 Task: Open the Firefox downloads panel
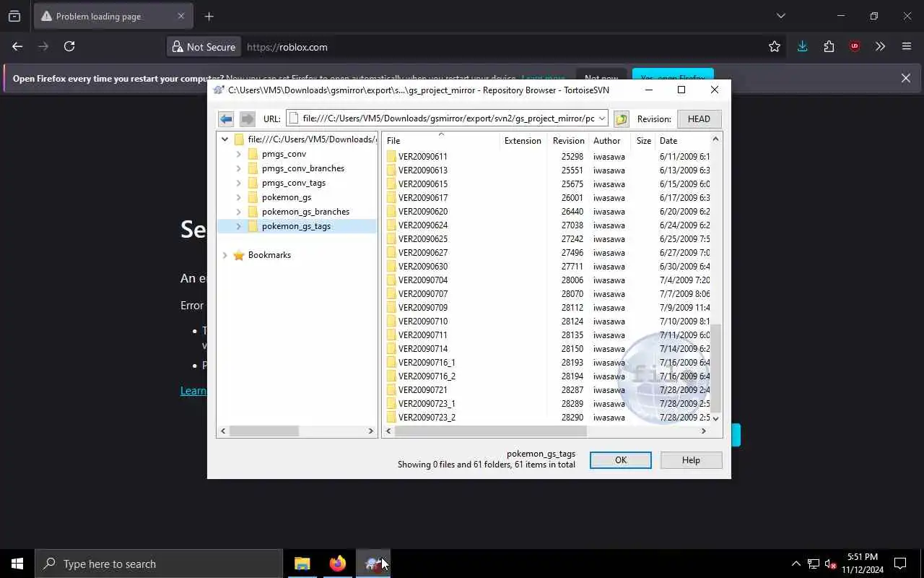click(802, 46)
